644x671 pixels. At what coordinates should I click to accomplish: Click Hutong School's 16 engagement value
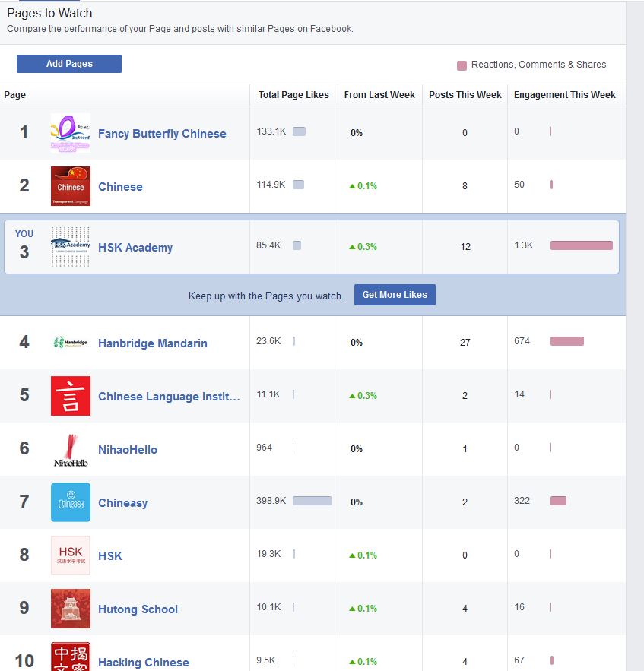519,607
